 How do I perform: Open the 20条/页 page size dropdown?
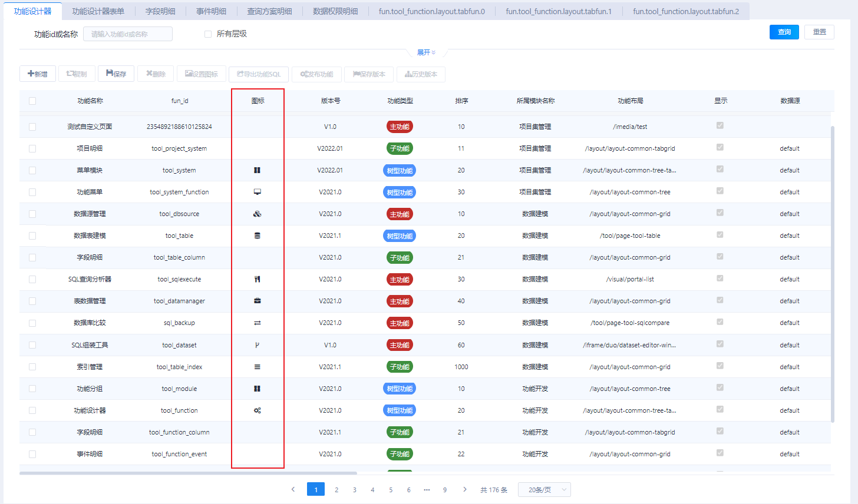(x=544, y=489)
